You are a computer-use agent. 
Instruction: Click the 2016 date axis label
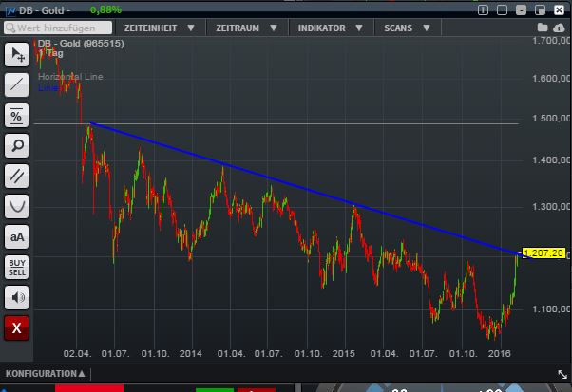500,354
